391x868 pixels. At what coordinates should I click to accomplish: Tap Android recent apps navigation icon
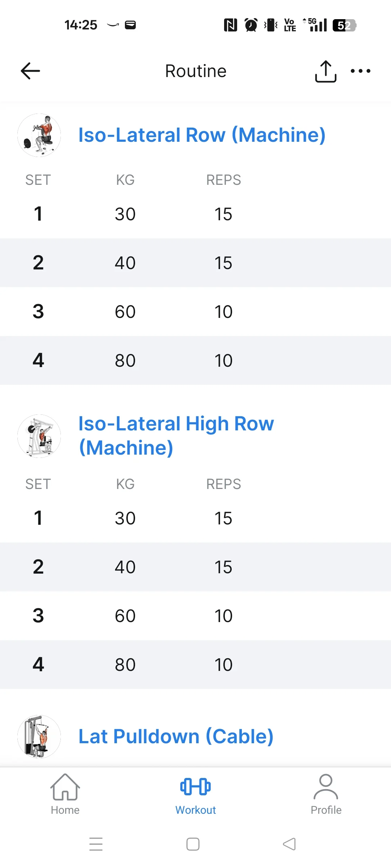[x=96, y=844]
